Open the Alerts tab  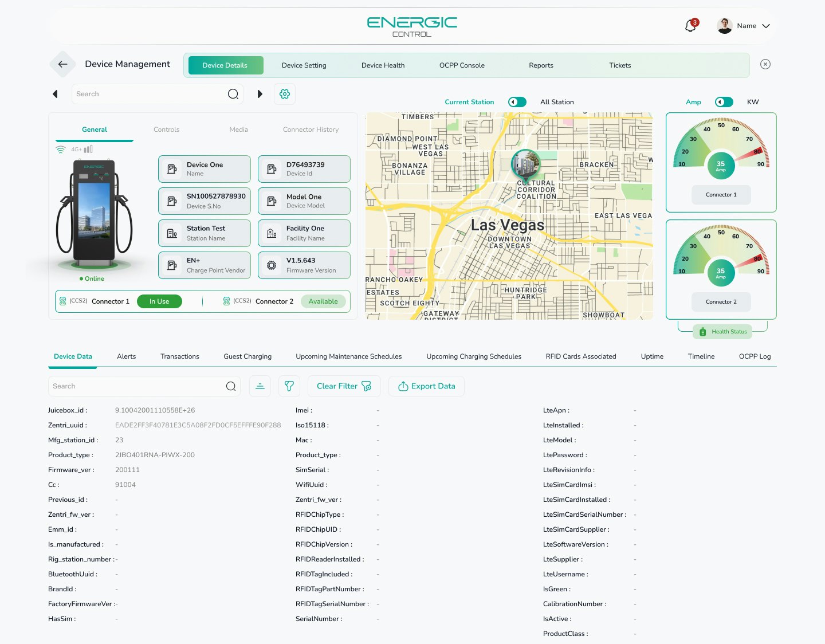point(127,356)
